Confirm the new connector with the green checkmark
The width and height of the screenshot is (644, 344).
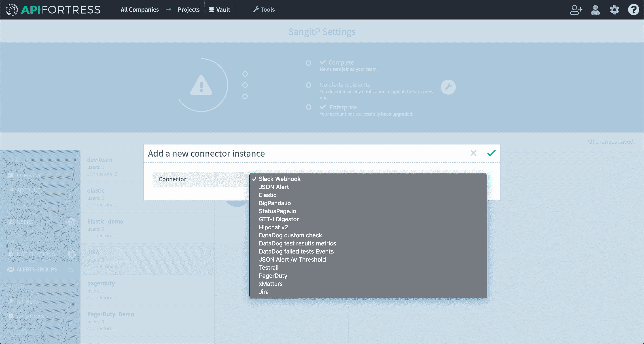click(491, 153)
